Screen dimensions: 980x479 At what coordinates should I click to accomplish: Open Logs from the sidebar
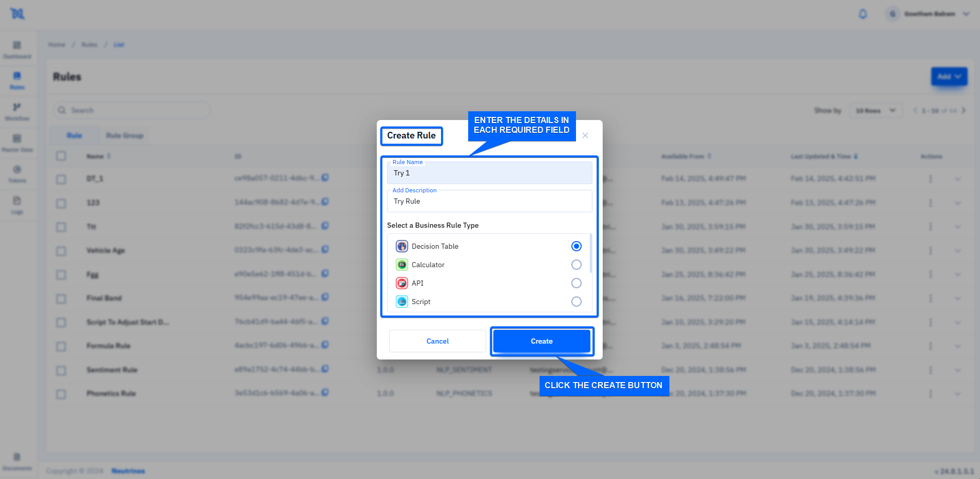[x=17, y=205]
